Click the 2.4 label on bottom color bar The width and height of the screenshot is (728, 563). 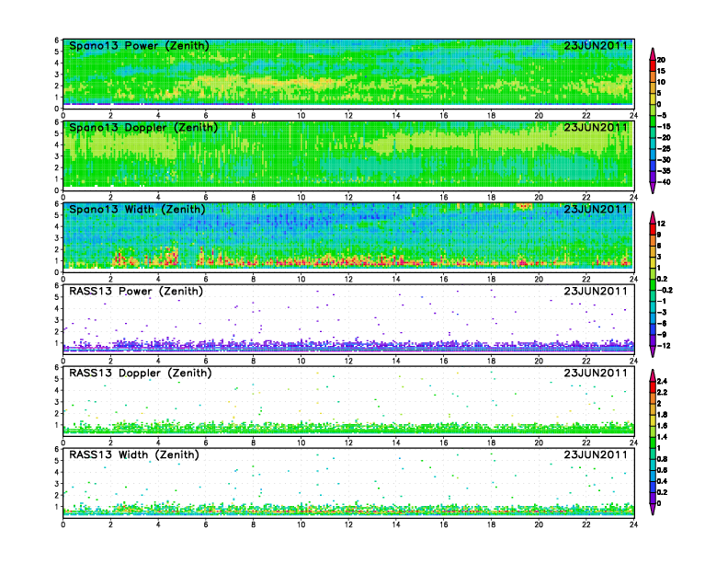click(x=662, y=381)
